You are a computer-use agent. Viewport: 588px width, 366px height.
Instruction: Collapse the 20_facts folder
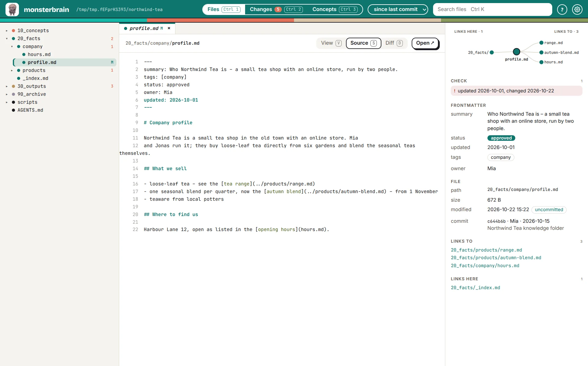pyautogui.click(x=7, y=39)
